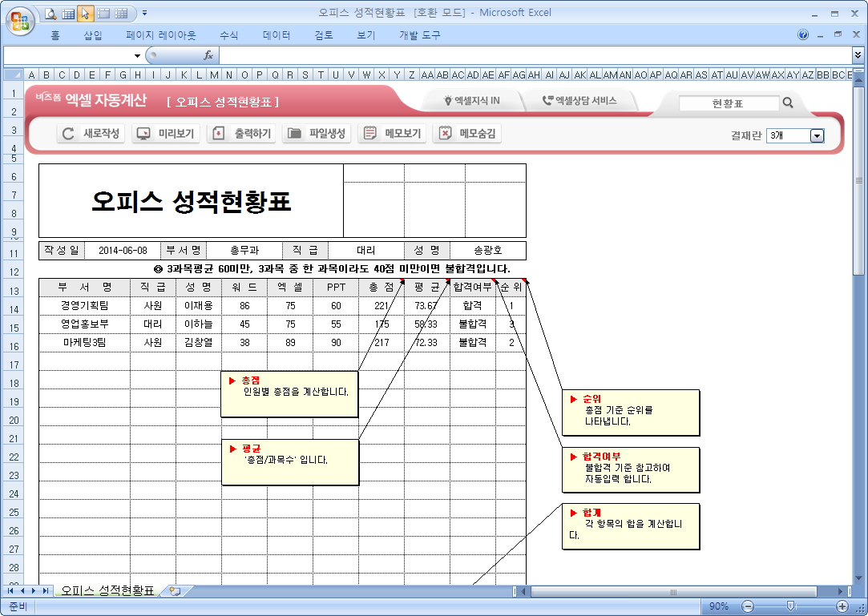Click the 90% zoom level indicator
The width and height of the screenshot is (868, 616).
point(719,606)
